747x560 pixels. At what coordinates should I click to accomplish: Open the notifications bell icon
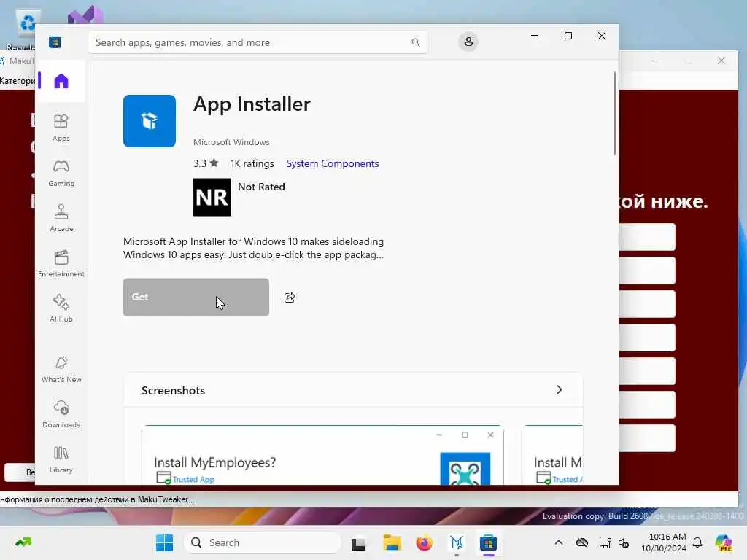697,542
